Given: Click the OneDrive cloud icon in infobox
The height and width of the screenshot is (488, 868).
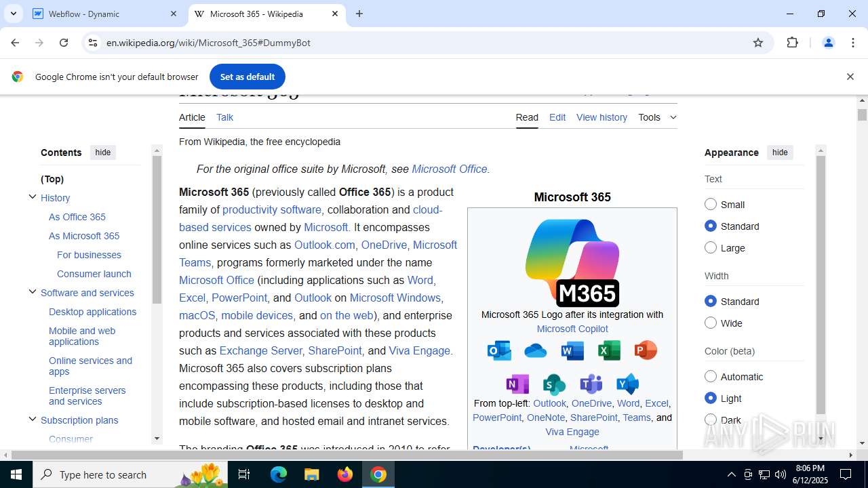Looking at the screenshot, I should (x=536, y=350).
